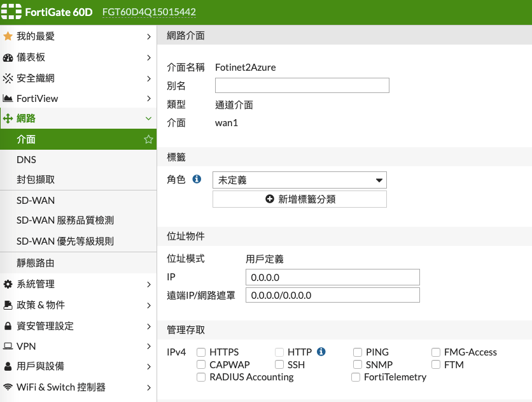The width and height of the screenshot is (532, 402).
Task: Click the FortiGate 60D title text
Action: pyautogui.click(x=59, y=12)
